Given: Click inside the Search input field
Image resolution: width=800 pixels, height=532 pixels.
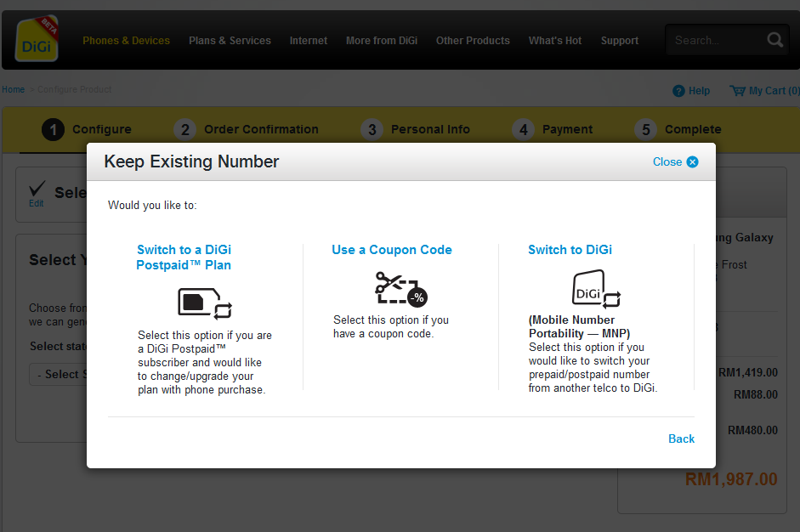Looking at the screenshot, I should point(712,40).
